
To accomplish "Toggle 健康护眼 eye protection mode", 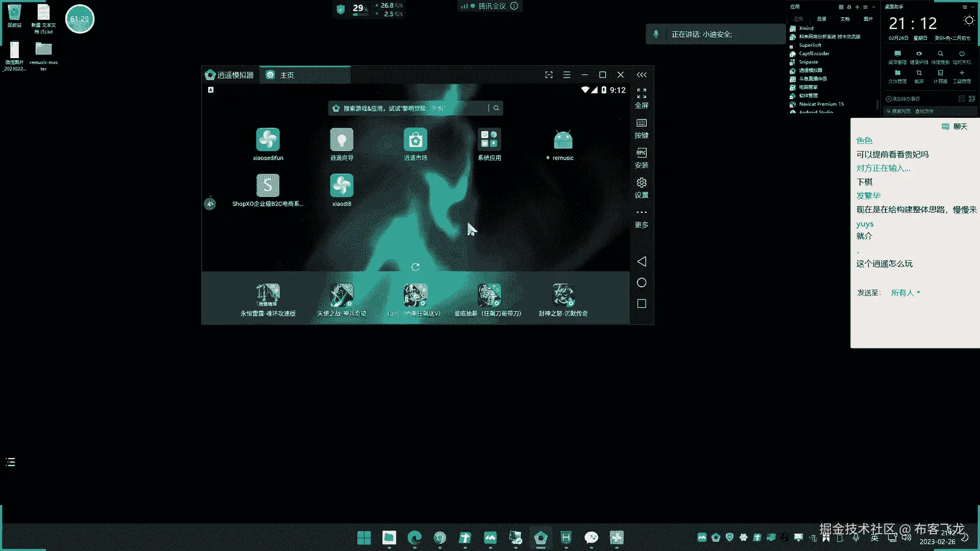I will [x=919, y=54].
